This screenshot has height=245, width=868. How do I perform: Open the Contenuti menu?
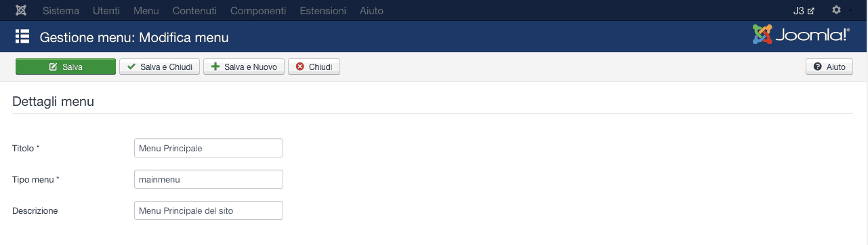click(195, 11)
